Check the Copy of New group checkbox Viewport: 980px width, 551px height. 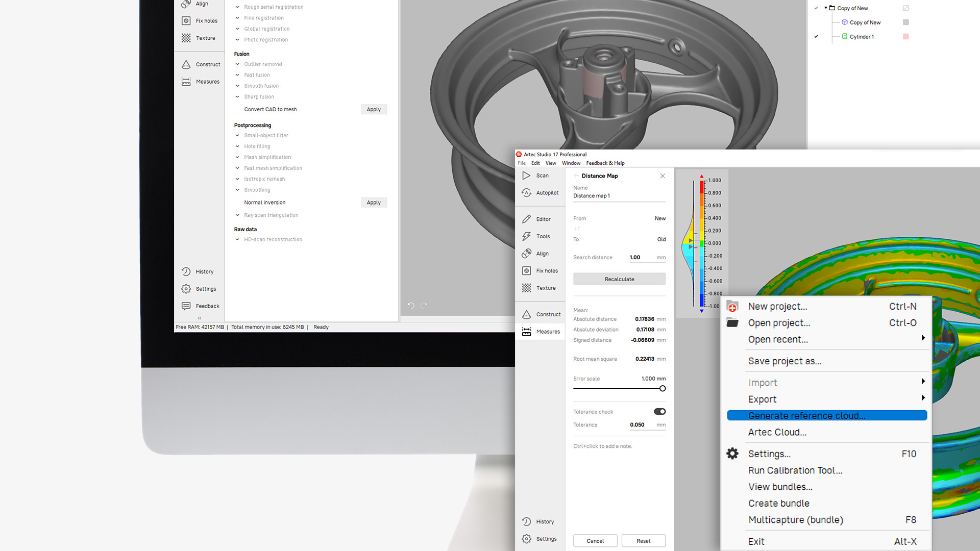point(816,8)
